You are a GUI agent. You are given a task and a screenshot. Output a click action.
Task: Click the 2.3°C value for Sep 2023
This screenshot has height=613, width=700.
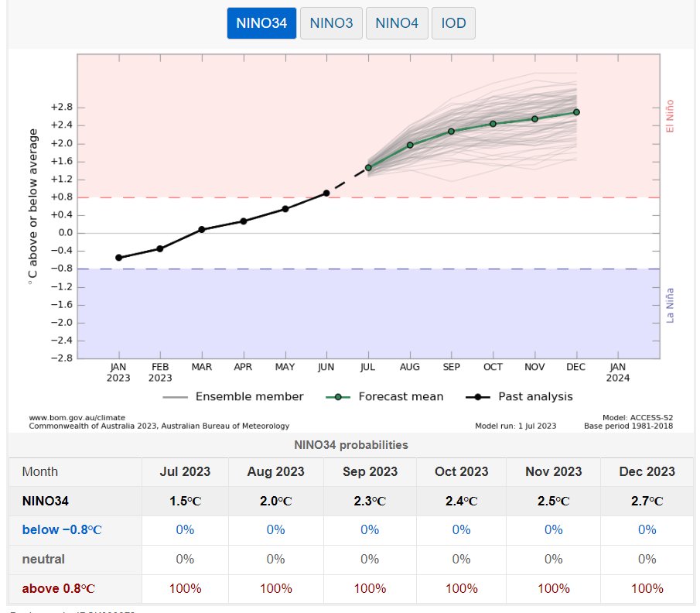click(x=370, y=501)
